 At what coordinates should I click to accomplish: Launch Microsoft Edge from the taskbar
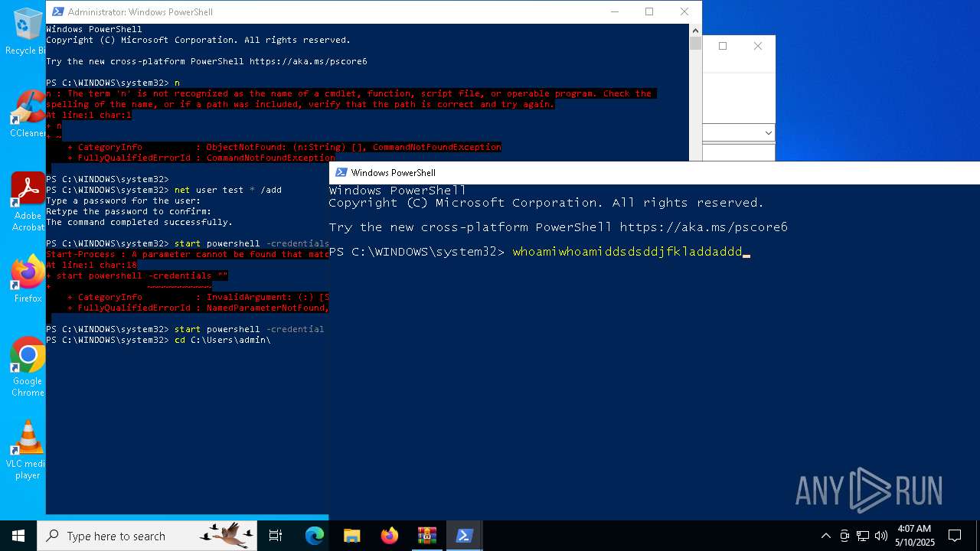(315, 536)
